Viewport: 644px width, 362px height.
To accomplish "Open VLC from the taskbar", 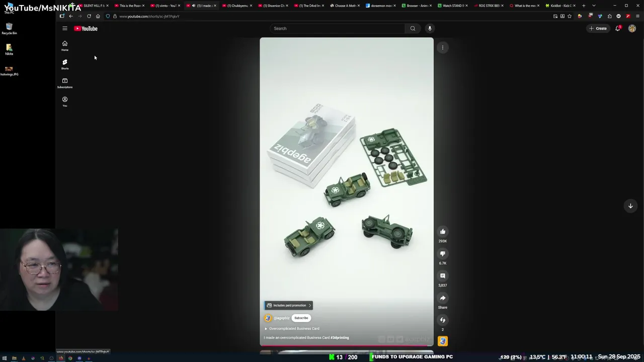I will click(24, 358).
